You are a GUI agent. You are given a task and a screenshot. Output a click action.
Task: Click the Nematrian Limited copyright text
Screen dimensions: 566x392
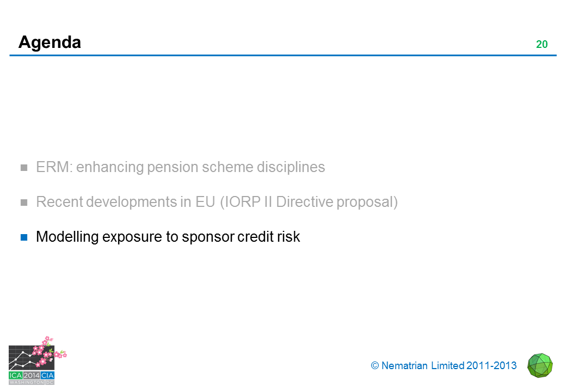pos(448,366)
